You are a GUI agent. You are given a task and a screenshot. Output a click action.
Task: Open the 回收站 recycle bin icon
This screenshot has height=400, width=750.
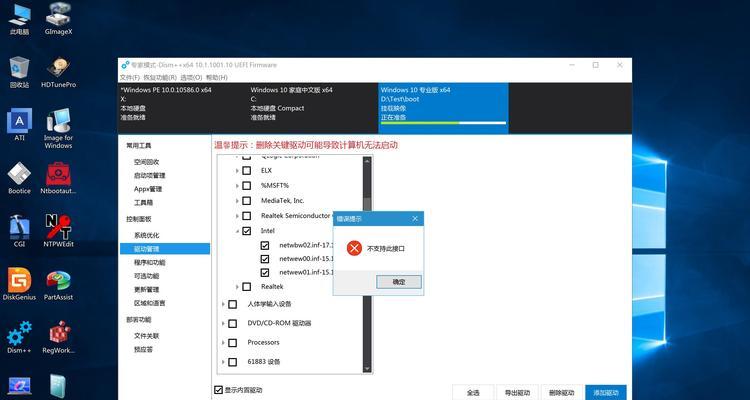(19, 72)
